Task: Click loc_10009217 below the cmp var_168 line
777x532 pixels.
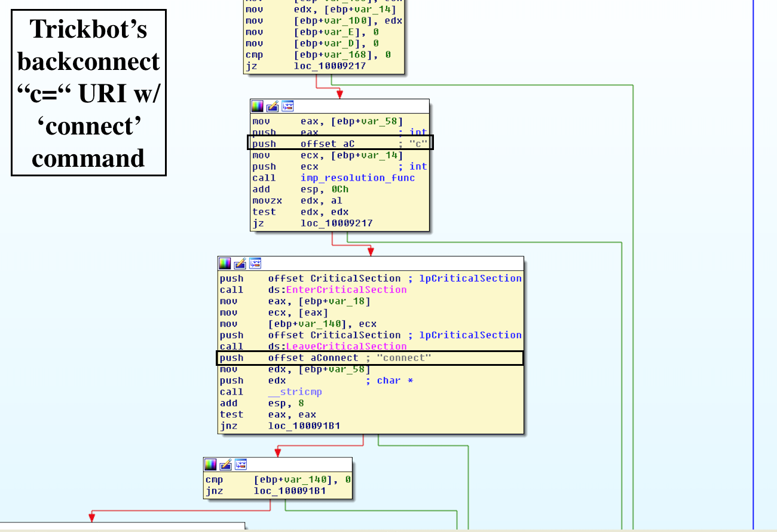Action: [329, 66]
